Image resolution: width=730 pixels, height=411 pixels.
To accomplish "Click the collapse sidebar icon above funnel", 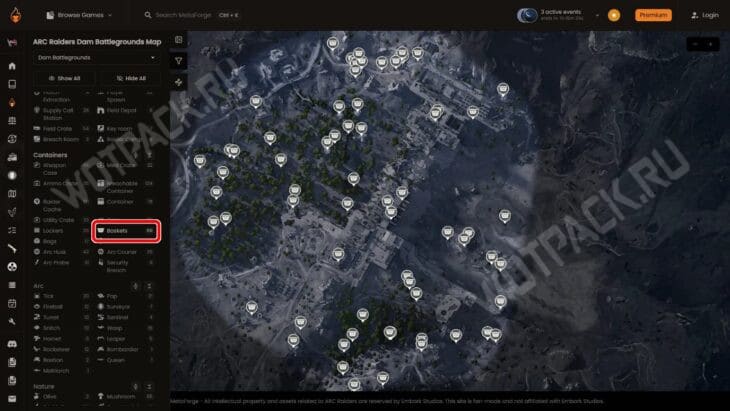I will [x=179, y=40].
